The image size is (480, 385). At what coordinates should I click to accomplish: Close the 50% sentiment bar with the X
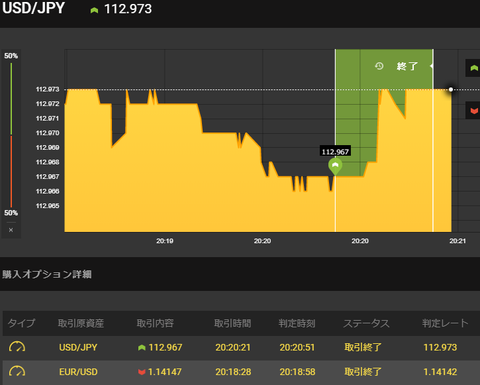tap(11, 230)
